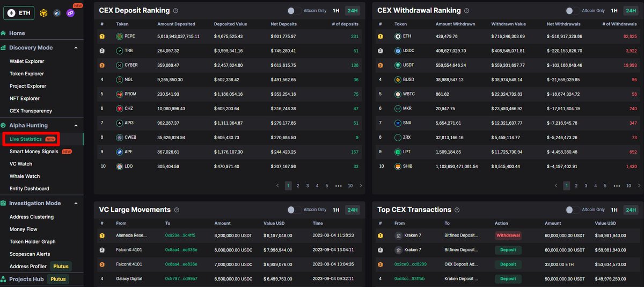Click ETH token icon in Withdrawal Ranking
This screenshot has width=644, height=287.
[x=398, y=37]
